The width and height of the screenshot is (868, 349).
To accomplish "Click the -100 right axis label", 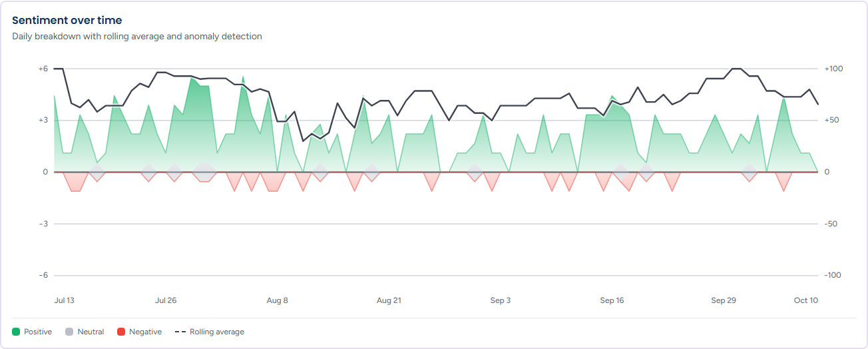I will click(x=833, y=276).
